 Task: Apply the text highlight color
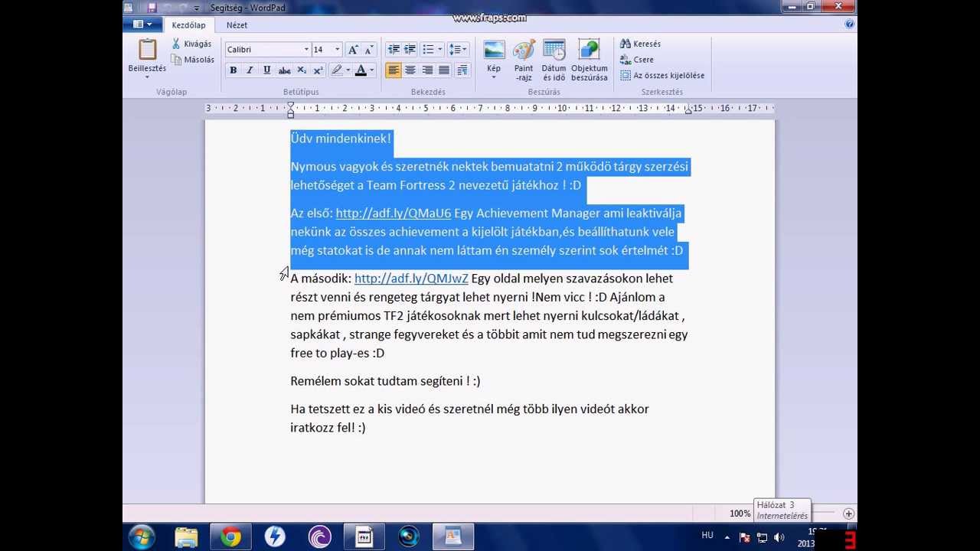336,70
